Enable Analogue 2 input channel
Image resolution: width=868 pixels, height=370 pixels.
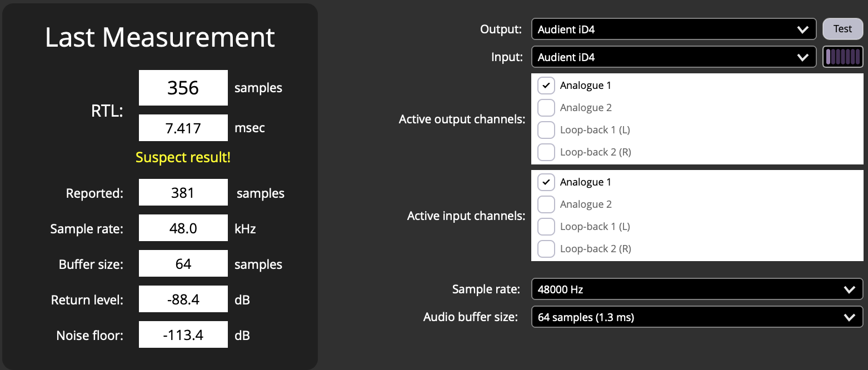546,204
